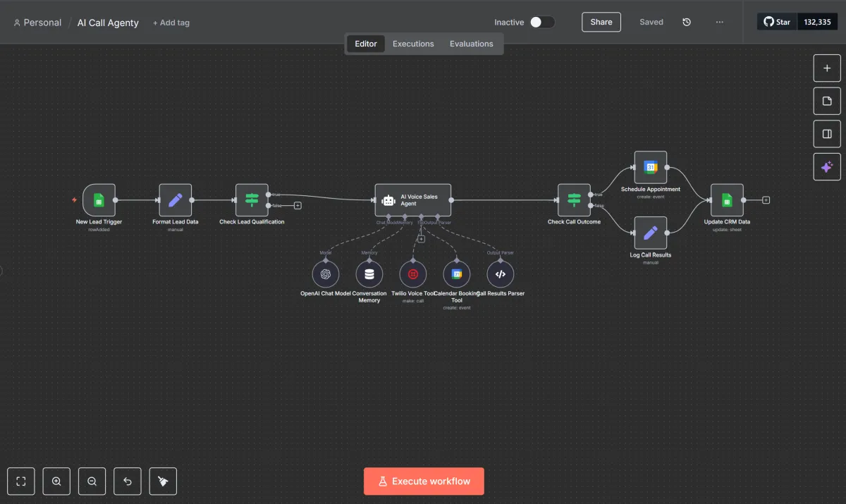The image size is (846, 504).
Task: Zoom out of the canvas
Action: tap(92, 481)
